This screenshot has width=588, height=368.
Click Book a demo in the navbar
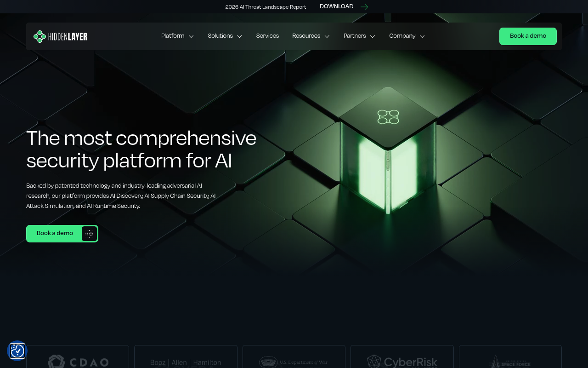[x=528, y=36]
